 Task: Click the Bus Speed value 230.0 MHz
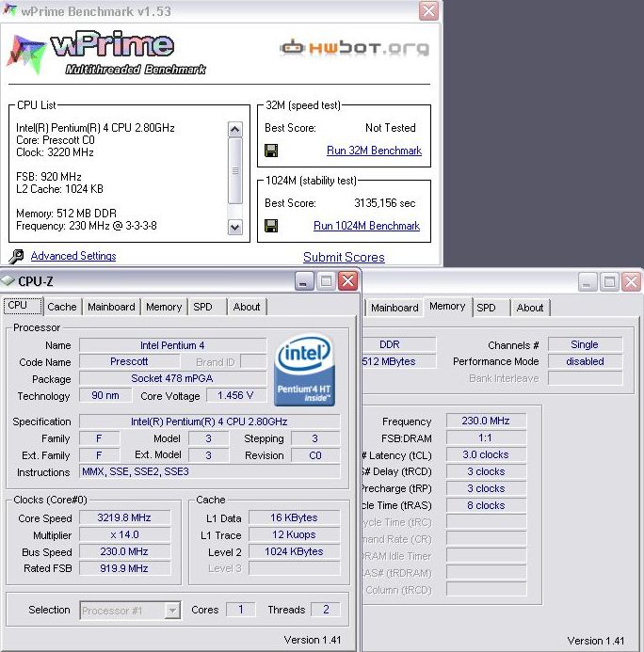pos(125,551)
